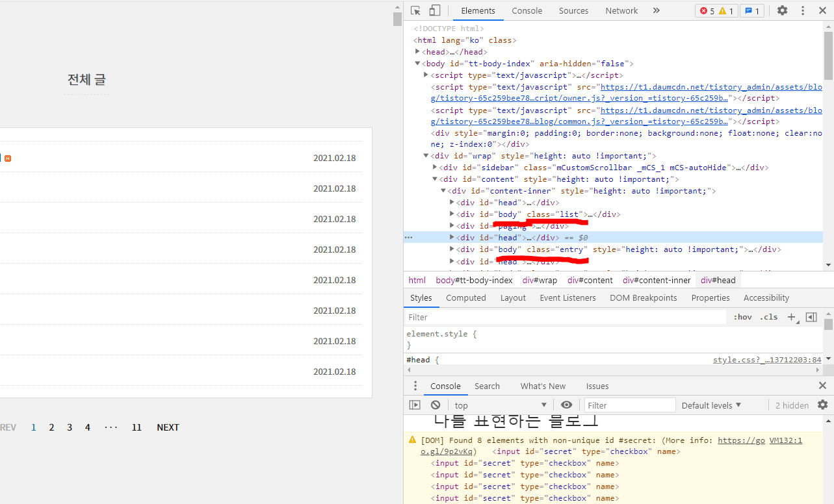Screen dimensions: 834x504
Task: Activate the inspect element picker tool
Action: tap(416, 10)
